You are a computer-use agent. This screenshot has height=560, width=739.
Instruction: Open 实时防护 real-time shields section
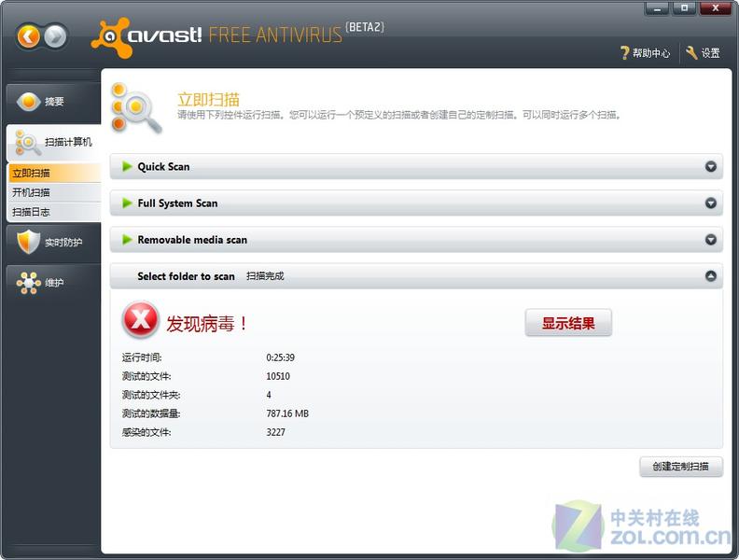pyautogui.click(x=53, y=243)
